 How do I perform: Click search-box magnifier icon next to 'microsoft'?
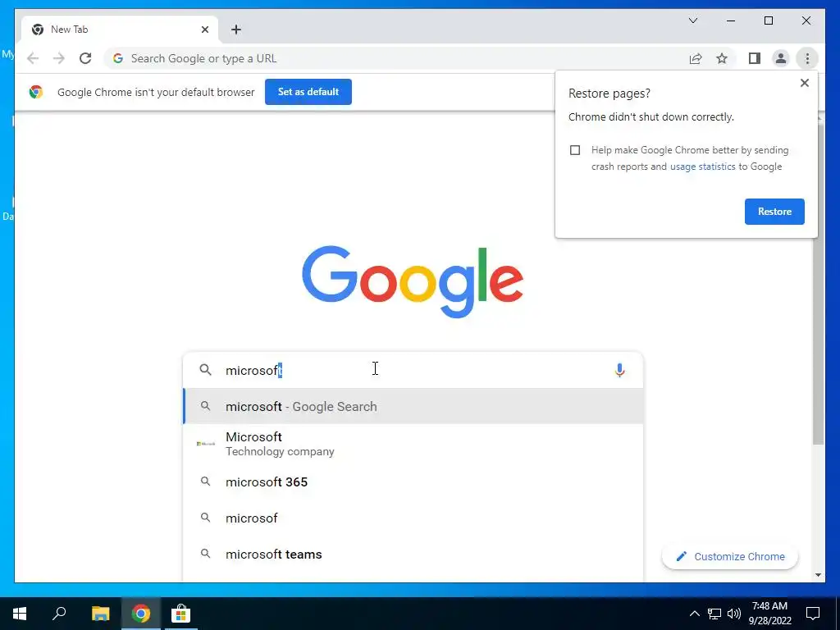pyautogui.click(x=205, y=370)
